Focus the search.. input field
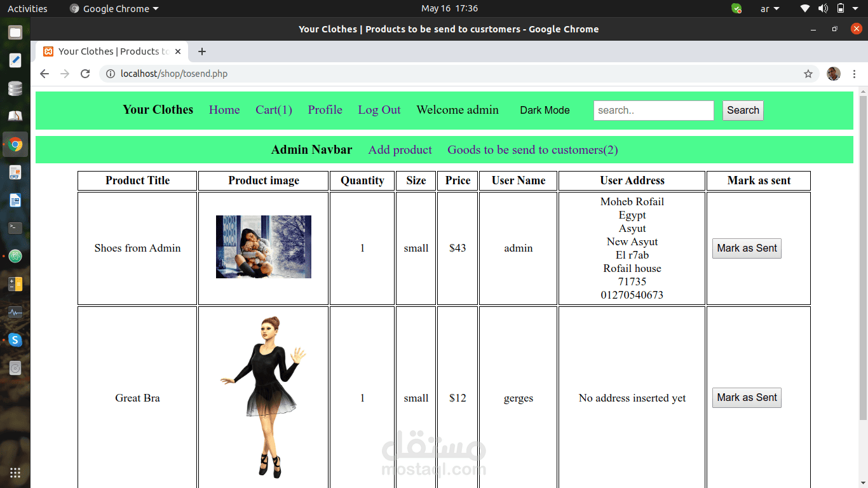The height and width of the screenshot is (488, 868). [654, 111]
